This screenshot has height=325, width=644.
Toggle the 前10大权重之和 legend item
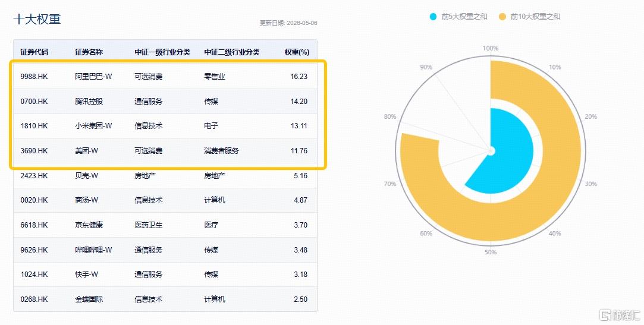tap(529, 17)
